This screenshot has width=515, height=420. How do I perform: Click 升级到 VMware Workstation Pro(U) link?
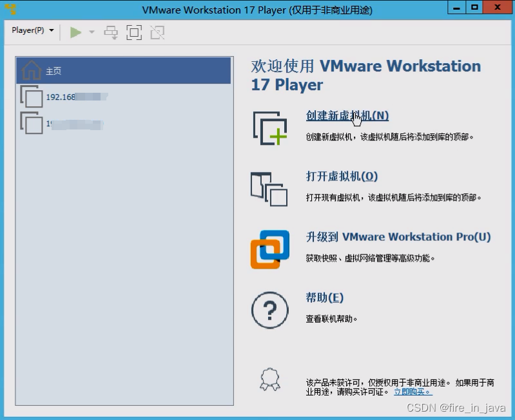(x=398, y=237)
